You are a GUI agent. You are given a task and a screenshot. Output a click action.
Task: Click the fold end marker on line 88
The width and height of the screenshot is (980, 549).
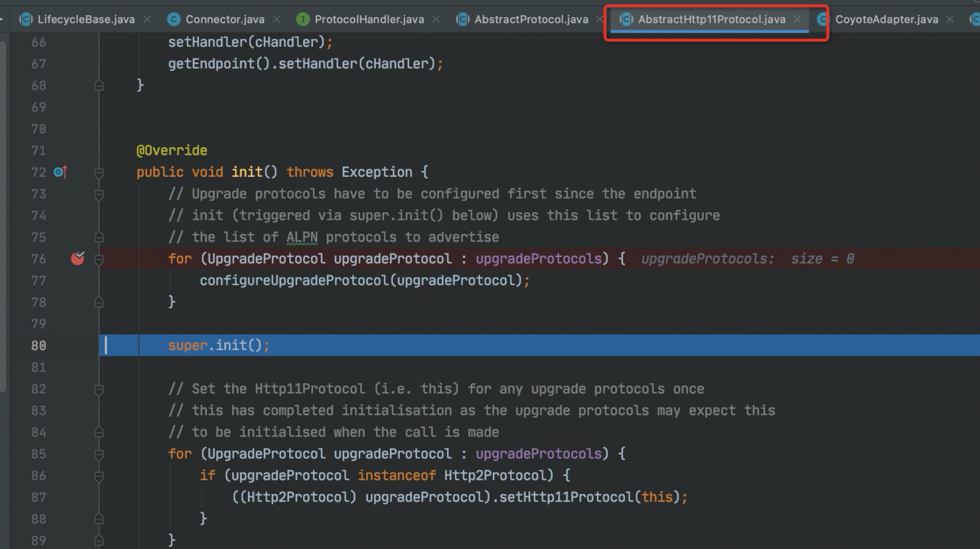[99, 519]
